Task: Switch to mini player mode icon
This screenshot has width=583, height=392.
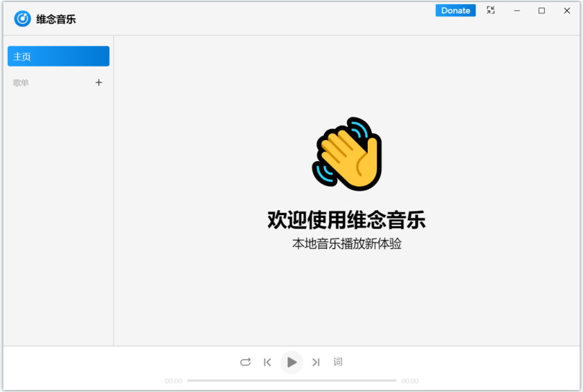Action: pyautogui.click(x=491, y=10)
